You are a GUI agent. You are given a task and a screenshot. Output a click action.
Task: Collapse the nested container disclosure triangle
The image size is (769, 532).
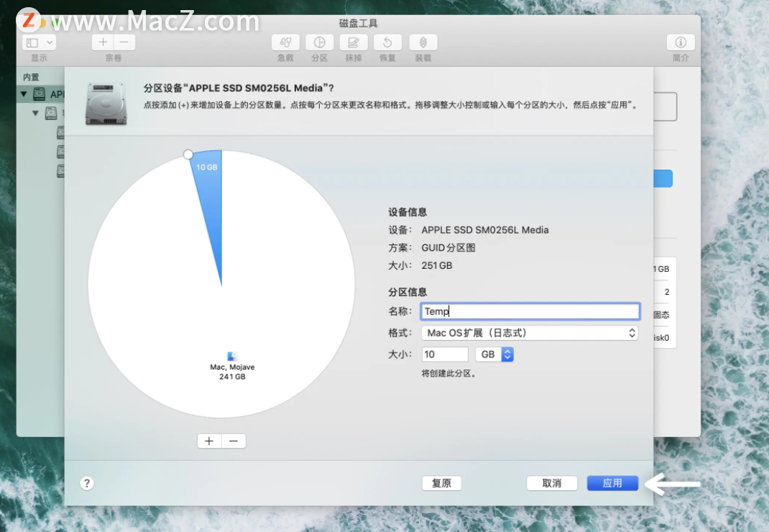click(35, 114)
